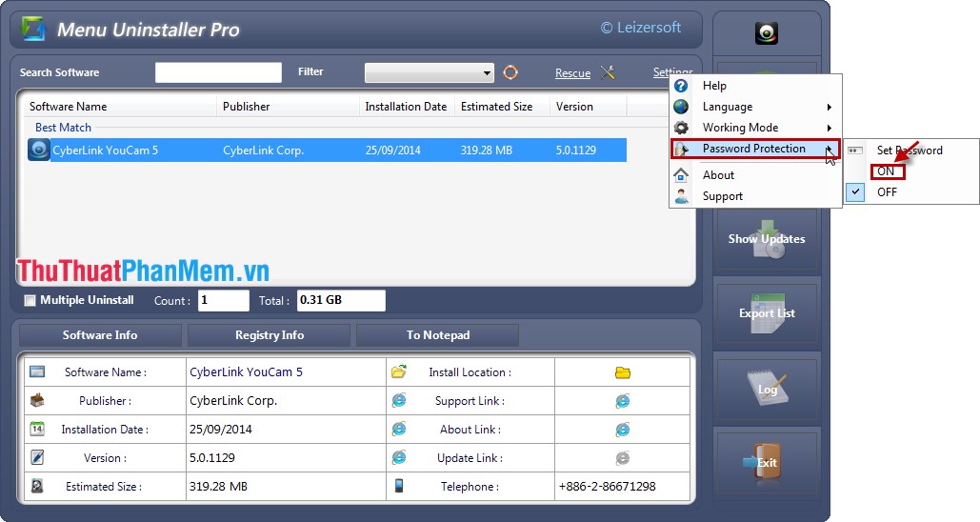Click the Rescue link
The height and width of the screenshot is (522, 980).
coord(572,73)
